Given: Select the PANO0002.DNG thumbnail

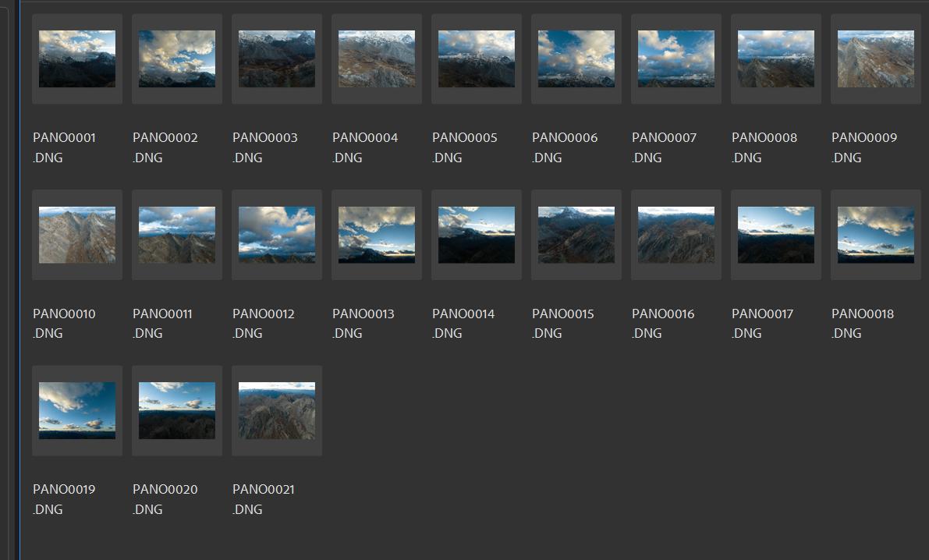Looking at the screenshot, I should point(176,58).
